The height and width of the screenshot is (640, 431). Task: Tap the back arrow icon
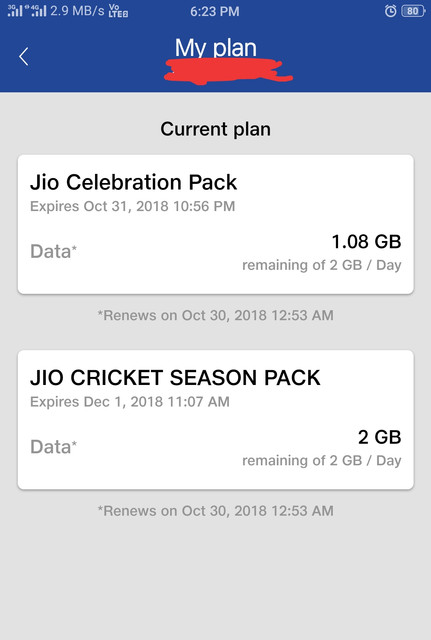(x=24, y=56)
